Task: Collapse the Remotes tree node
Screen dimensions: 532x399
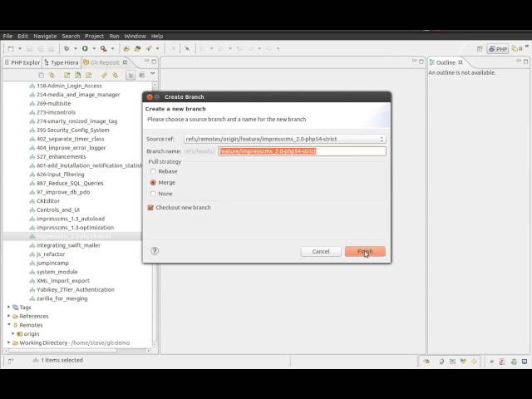Action: click(9, 325)
